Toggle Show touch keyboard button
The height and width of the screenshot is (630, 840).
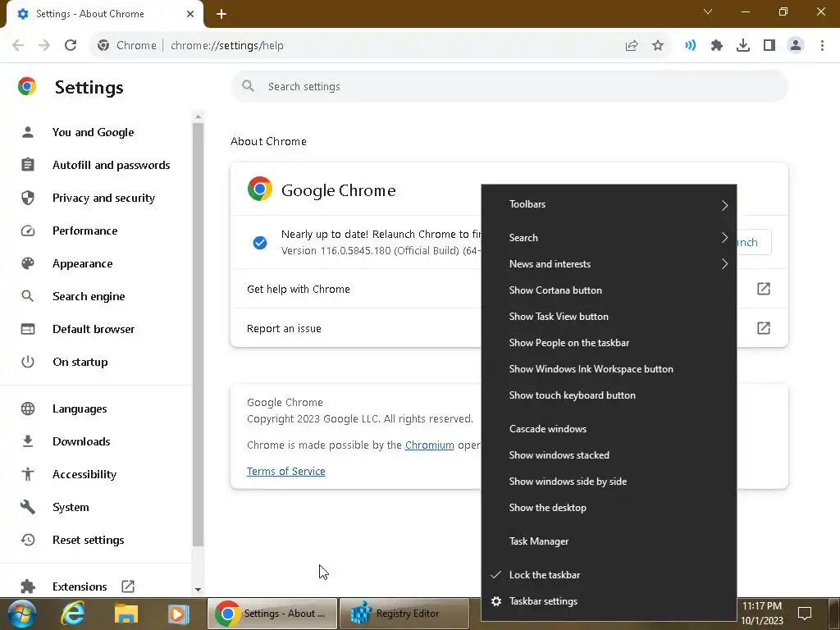[609, 395]
